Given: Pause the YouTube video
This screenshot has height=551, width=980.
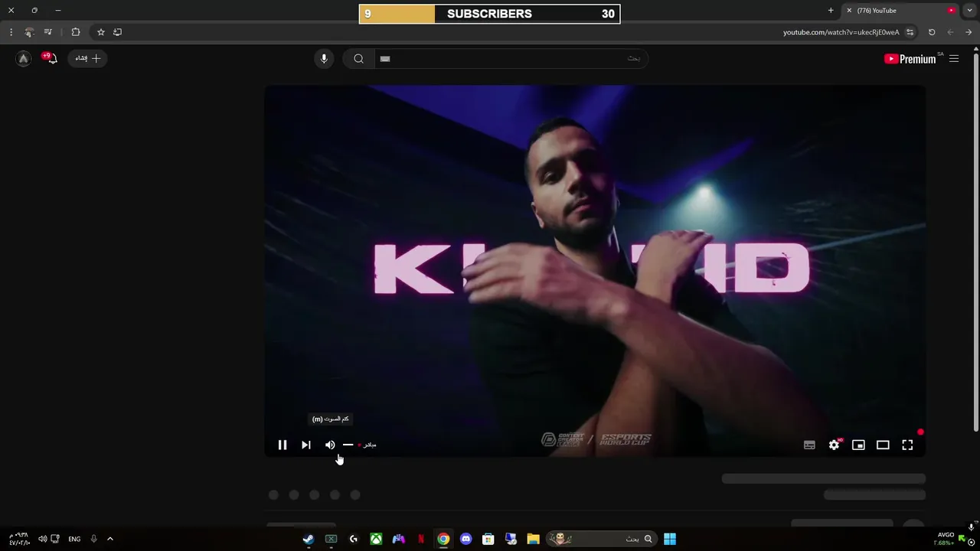Looking at the screenshot, I should (x=283, y=445).
